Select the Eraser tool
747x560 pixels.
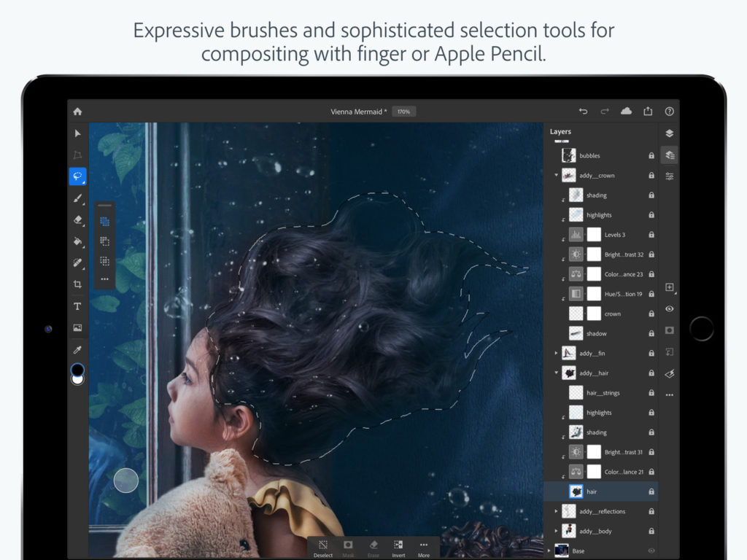77,219
